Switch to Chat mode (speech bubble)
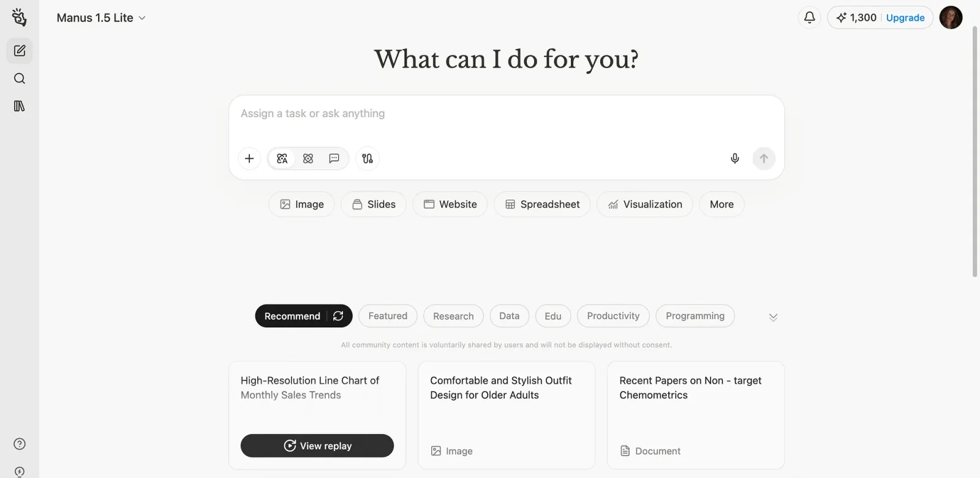 pos(334,159)
